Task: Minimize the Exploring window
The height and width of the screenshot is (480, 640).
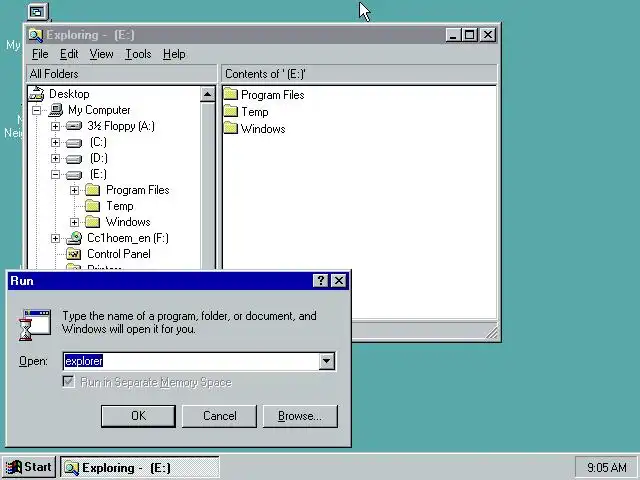Action: pyautogui.click(x=453, y=35)
